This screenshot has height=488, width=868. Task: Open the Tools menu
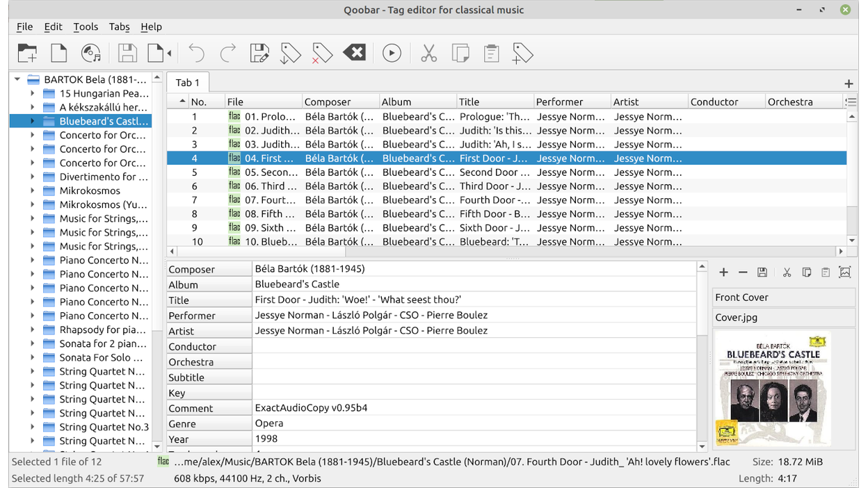(86, 26)
